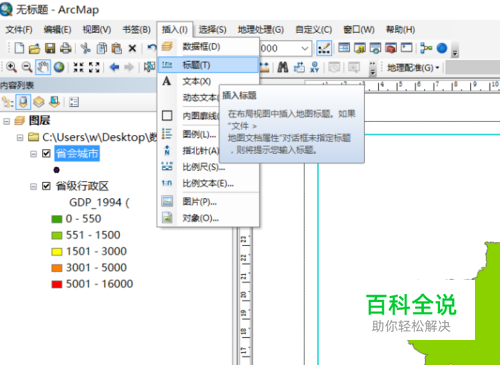Collapse the 图层 data frame node
Screen dimensions: 500x365
pos(6,121)
